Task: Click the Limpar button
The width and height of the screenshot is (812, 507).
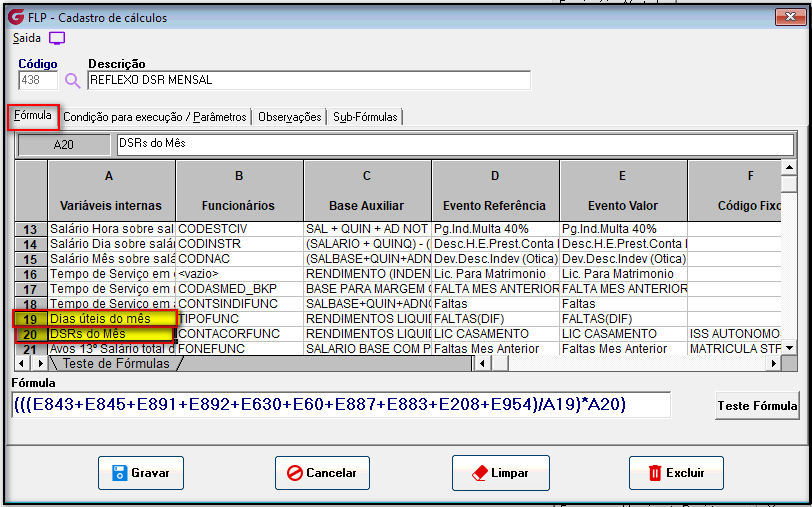Action: pos(501,473)
